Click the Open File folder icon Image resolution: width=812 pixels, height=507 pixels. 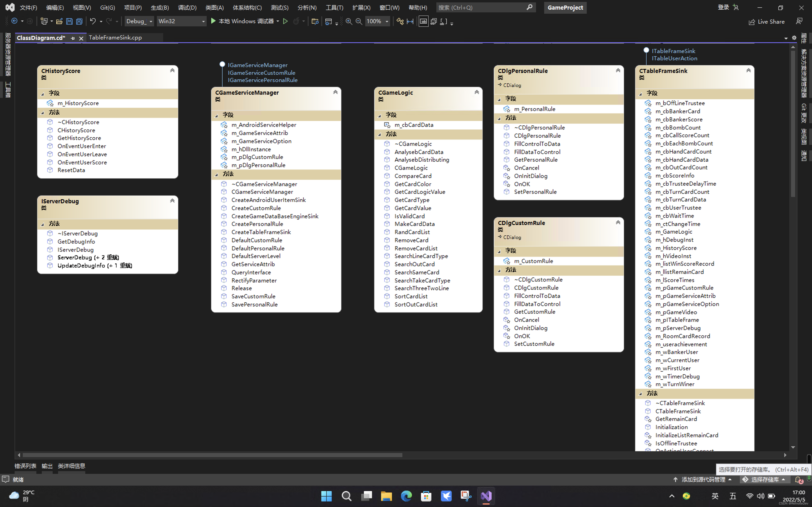tap(59, 22)
